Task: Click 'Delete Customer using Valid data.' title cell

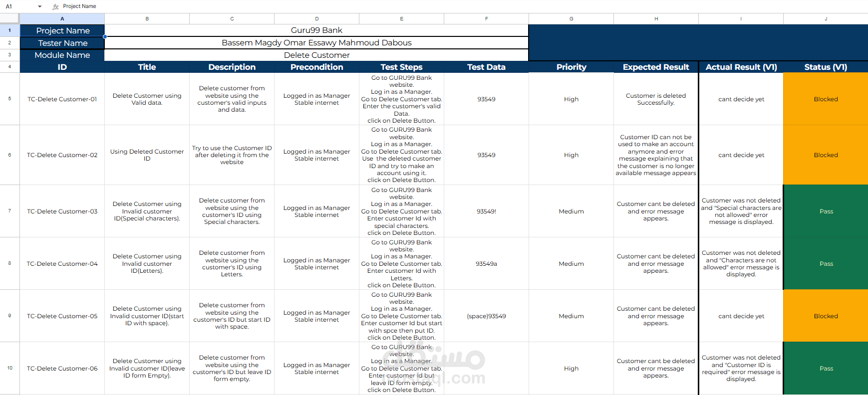Action: [147, 99]
